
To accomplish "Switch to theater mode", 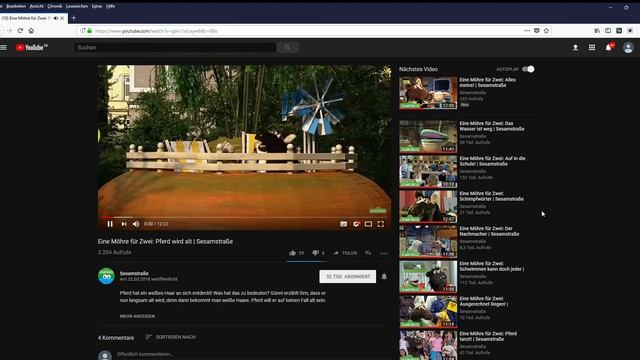I will pos(368,224).
